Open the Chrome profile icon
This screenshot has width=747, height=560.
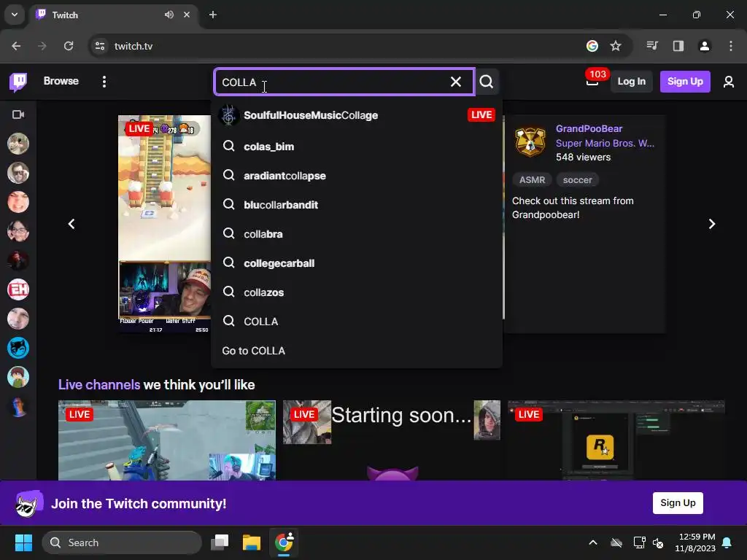click(704, 46)
